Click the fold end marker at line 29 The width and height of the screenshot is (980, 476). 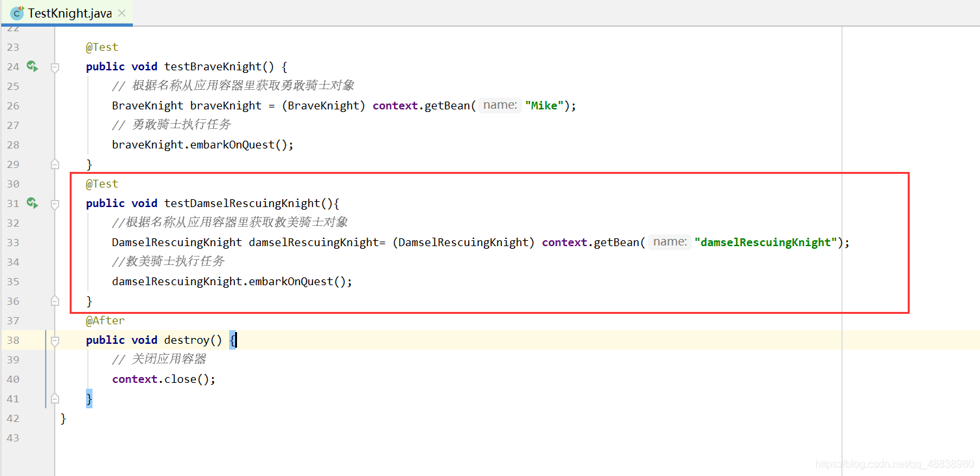(55, 164)
